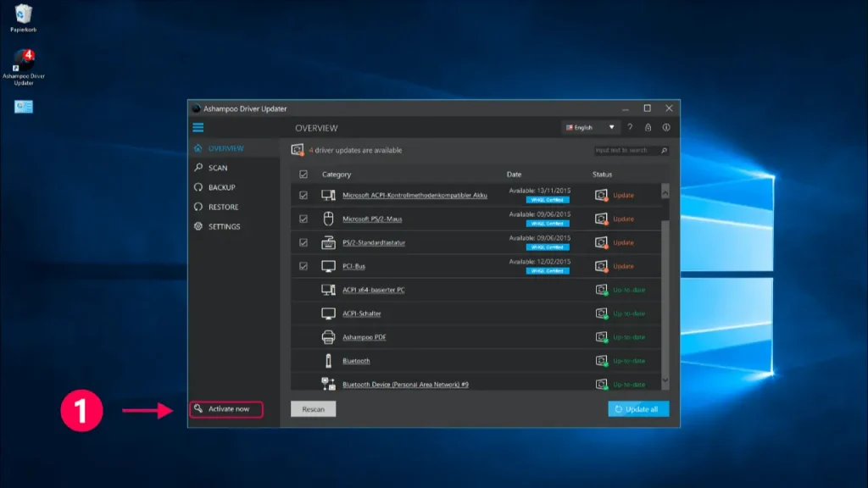Uncheck the PS/2-Standardtastatur checkbox
The width and height of the screenshot is (868, 488).
(303, 242)
